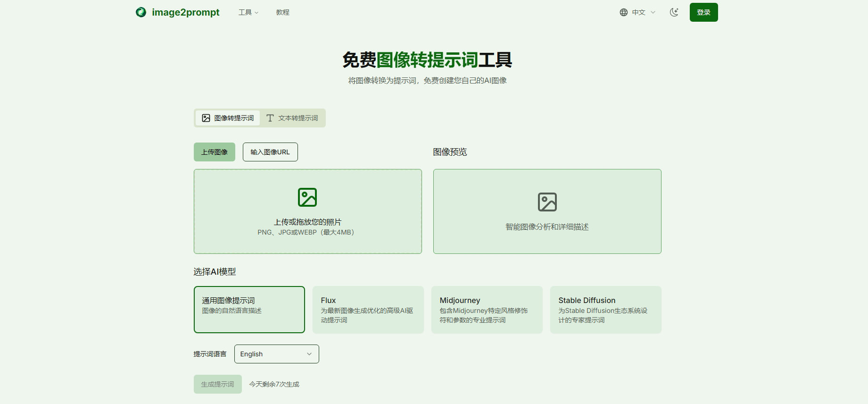Screen dimensions: 868x404
Task: Click the 图像预览 heading
Action: click(450, 152)
